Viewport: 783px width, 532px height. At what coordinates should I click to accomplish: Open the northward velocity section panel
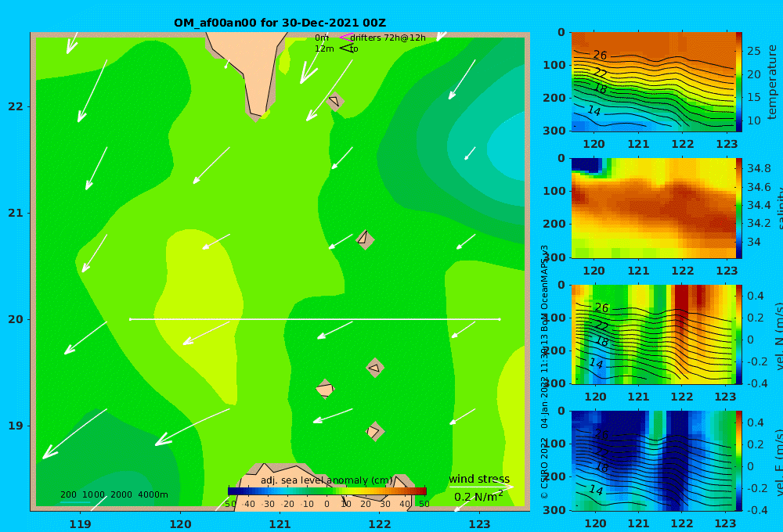coord(653,334)
